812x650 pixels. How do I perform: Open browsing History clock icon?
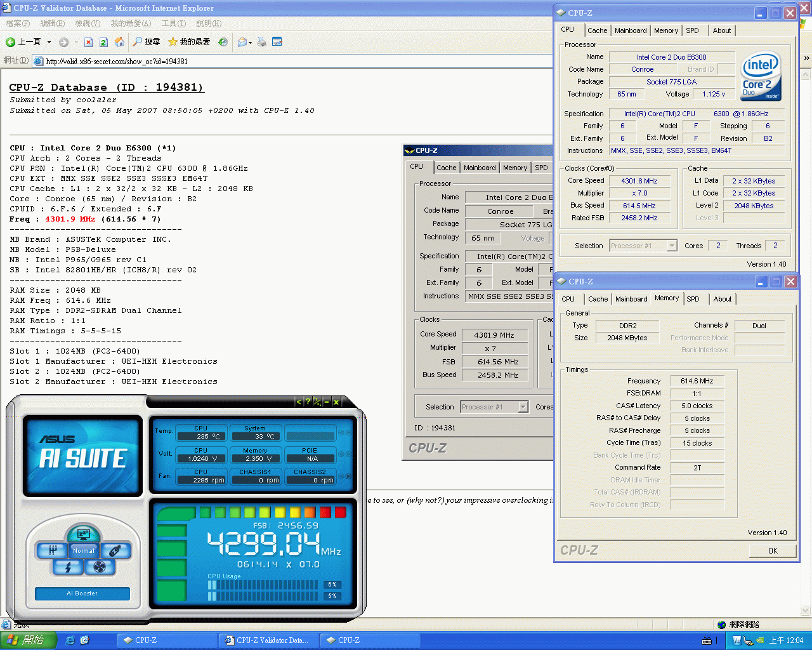click(223, 43)
